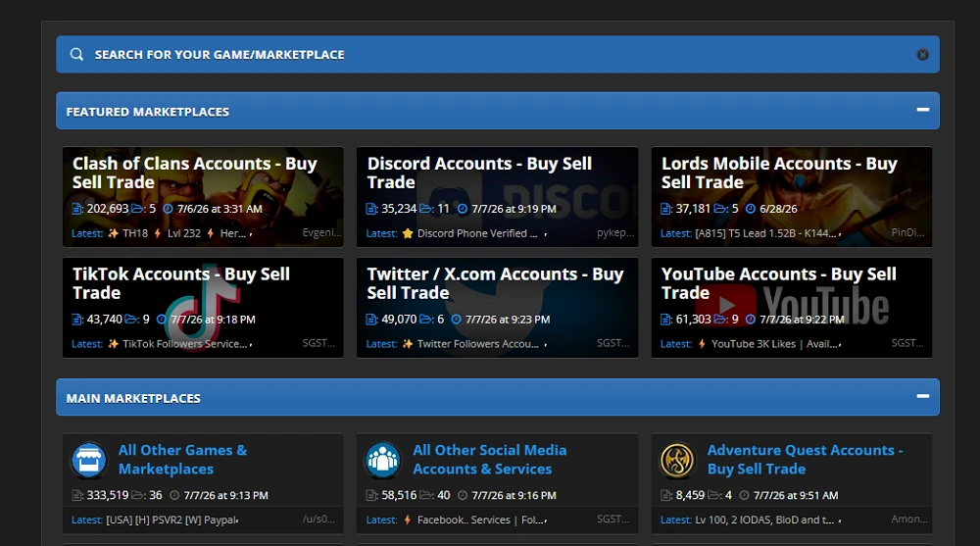980x546 pixels.
Task: Open Twitter / X.com Accounts marketplace
Action: 495,283
